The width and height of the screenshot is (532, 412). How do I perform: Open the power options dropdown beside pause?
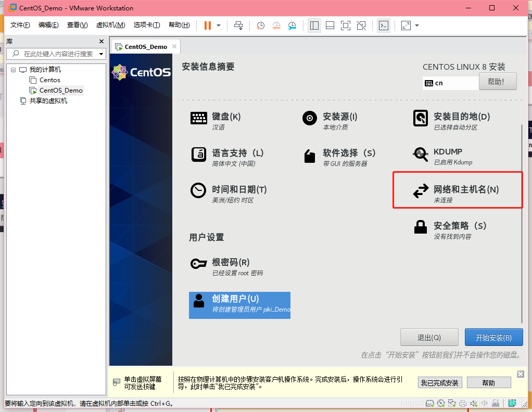pos(219,25)
